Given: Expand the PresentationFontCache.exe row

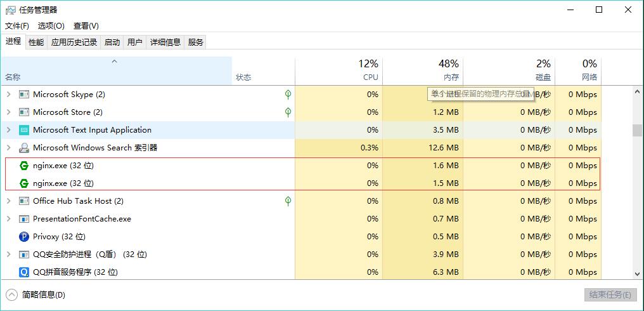Looking at the screenshot, I should click(x=9, y=219).
